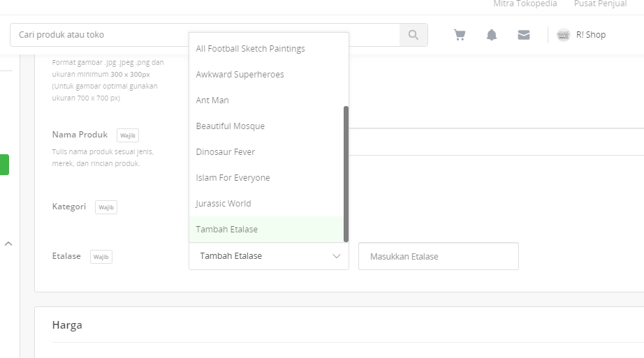Select highlighted Tambah Etalase list item

[x=266, y=230]
